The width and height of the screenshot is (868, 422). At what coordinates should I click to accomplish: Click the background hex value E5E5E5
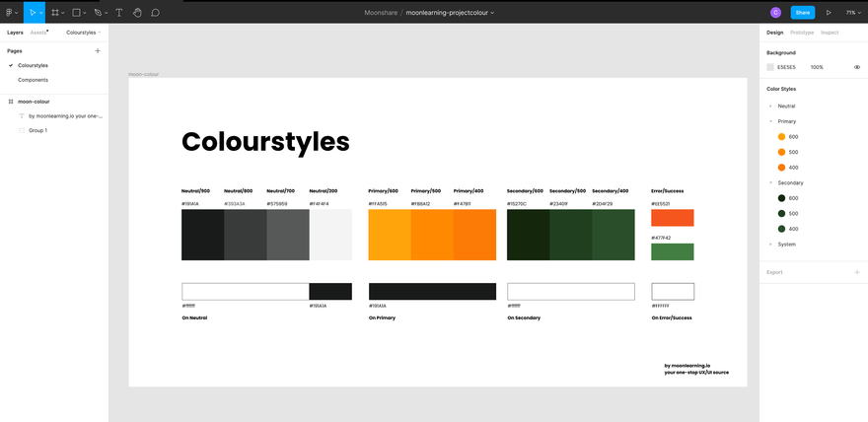(786, 67)
